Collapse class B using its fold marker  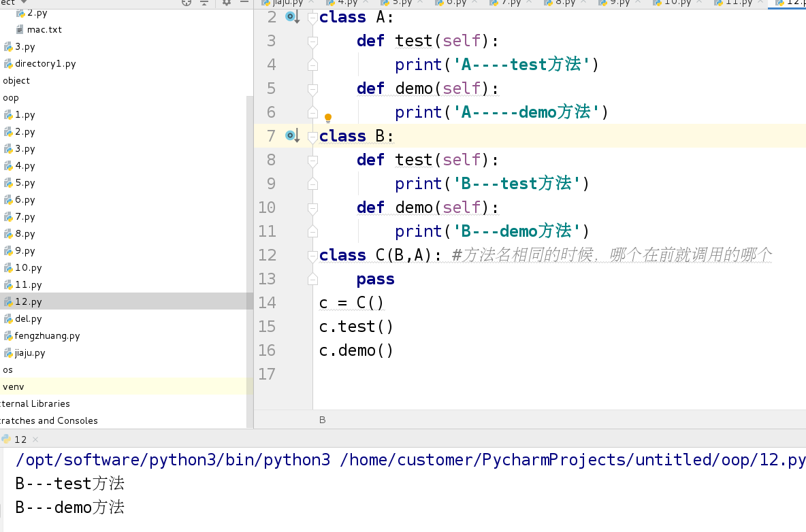coord(312,137)
